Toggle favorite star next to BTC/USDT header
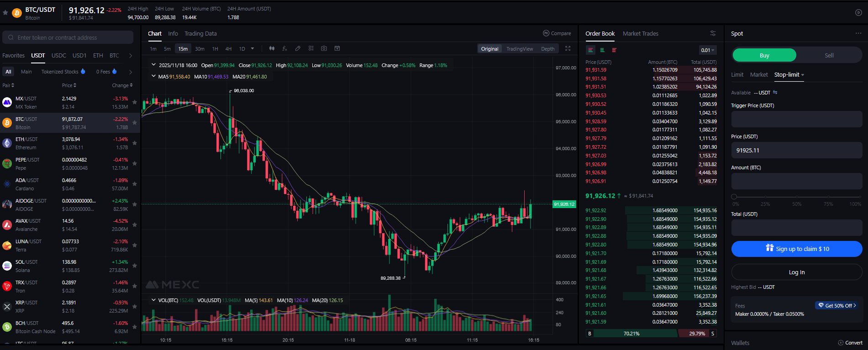The width and height of the screenshot is (868, 350). pyautogui.click(x=5, y=13)
